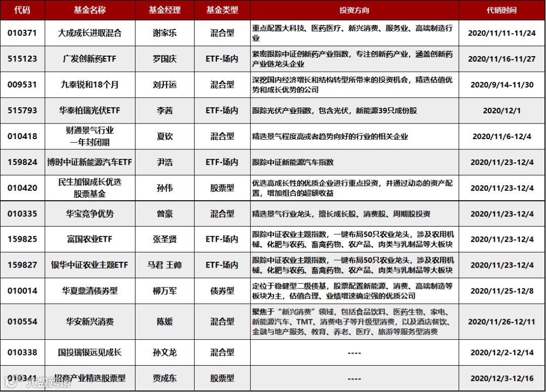This screenshot has height=392, width=546.
Task: Click date cell 2020/11/6-12/4
Action: pos(502,136)
